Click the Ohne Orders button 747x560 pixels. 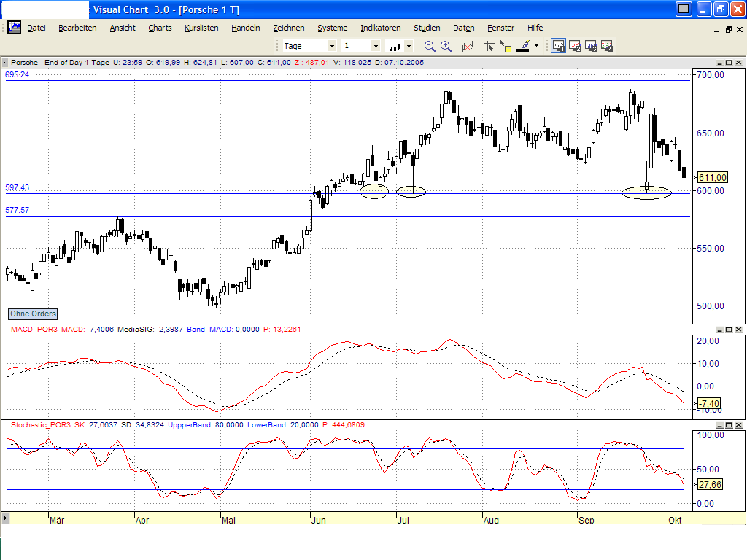pyautogui.click(x=33, y=314)
